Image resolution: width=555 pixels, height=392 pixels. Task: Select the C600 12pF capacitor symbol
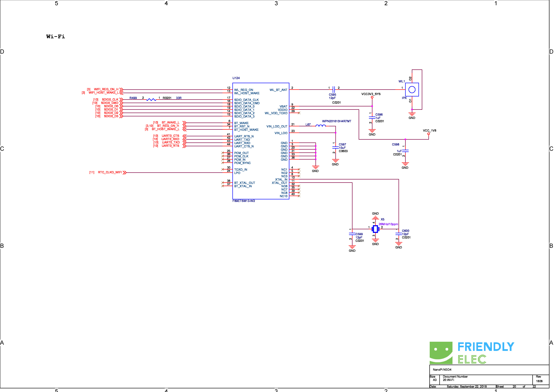pyautogui.click(x=399, y=234)
